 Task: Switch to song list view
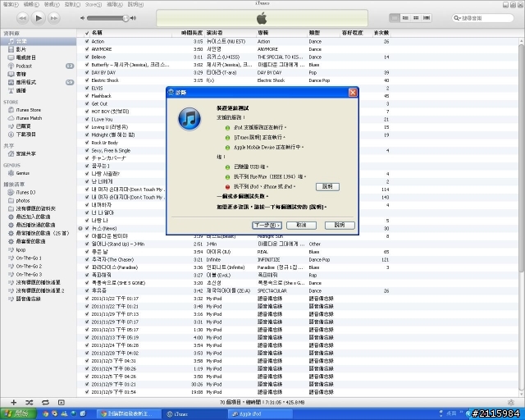(x=395, y=18)
